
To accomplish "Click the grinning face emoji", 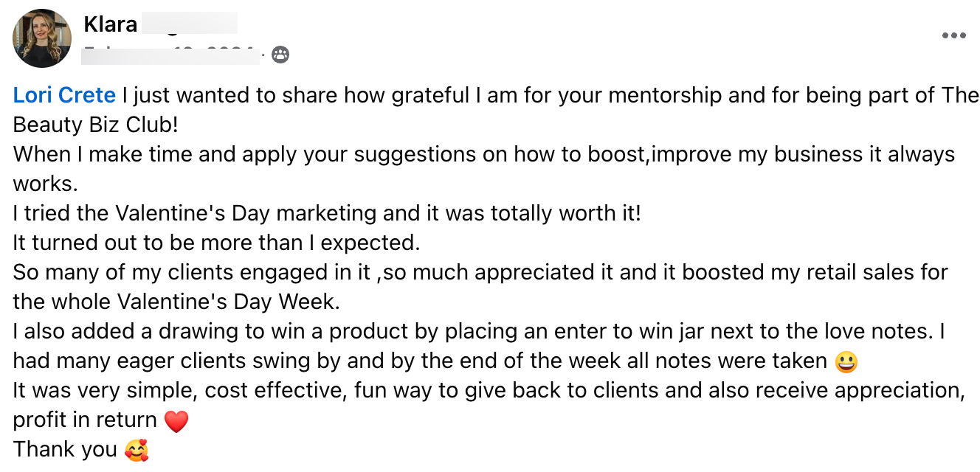I will click(x=845, y=361).
